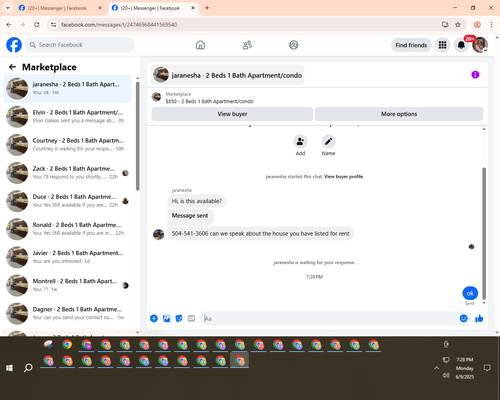Screen dimensions: 500x400
Task: Click the browser address bar URL
Action: click(119, 25)
